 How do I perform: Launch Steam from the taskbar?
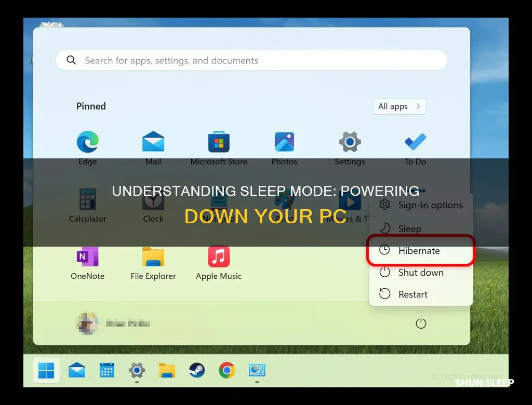(197, 370)
